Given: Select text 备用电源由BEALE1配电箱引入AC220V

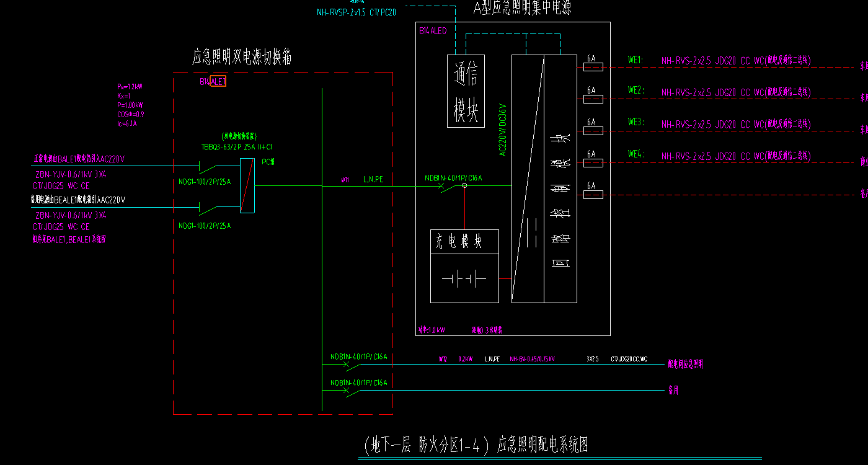Looking at the screenshot, I should point(79,200).
